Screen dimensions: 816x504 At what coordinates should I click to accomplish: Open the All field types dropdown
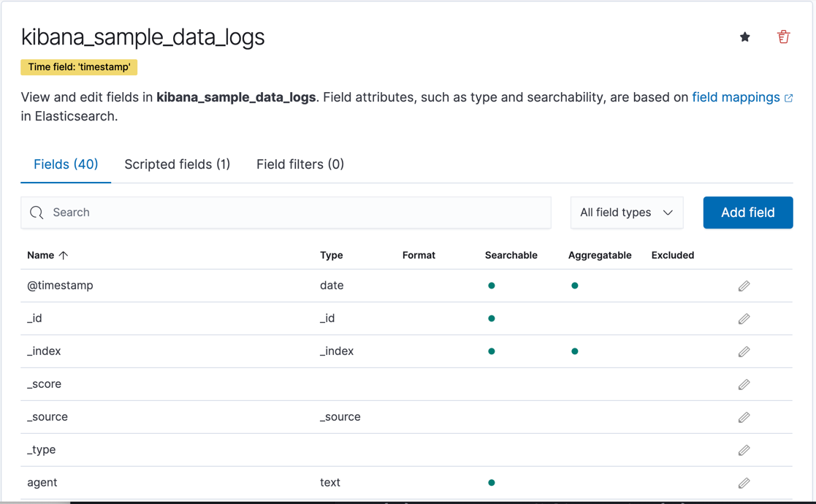click(626, 213)
